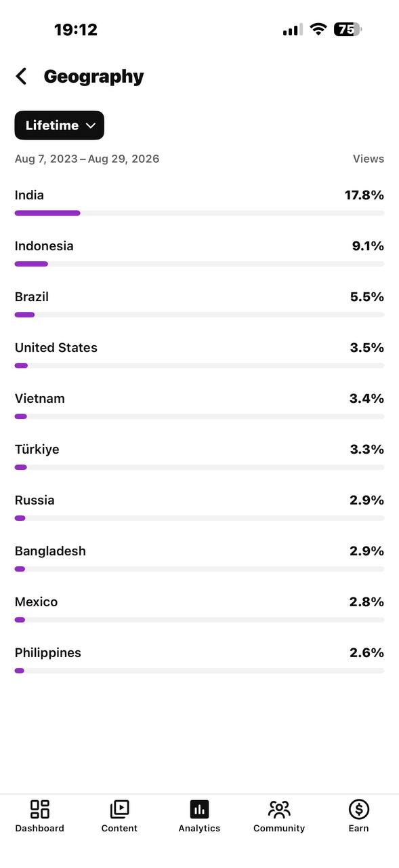The width and height of the screenshot is (399, 868).
Task: Tap the Vietnam 3.4% percentage
Action: 366,399
